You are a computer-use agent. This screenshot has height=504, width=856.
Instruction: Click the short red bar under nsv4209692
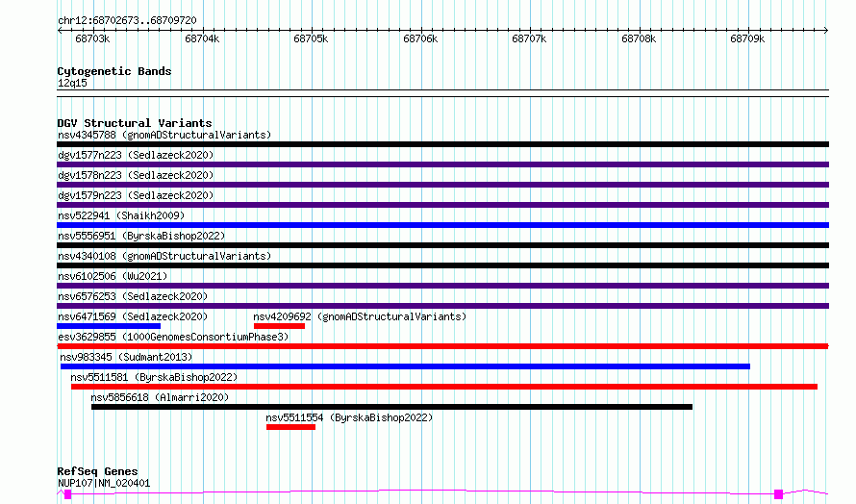[x=279, y=326]
